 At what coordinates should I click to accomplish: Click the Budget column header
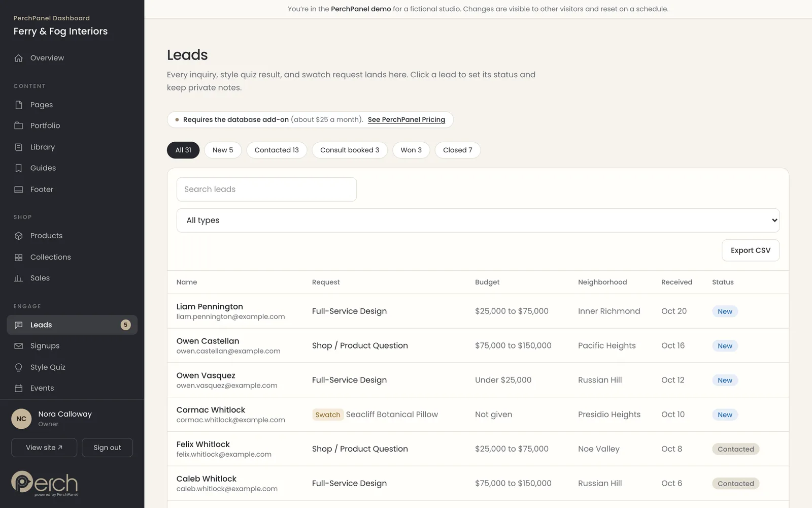(487, 282)
